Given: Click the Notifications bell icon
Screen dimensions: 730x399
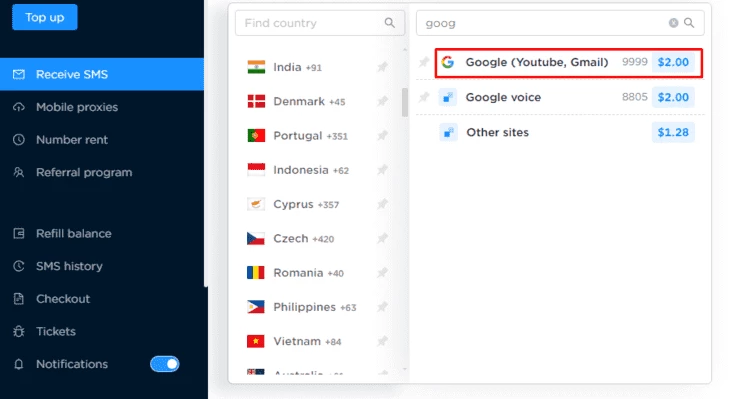Looking at the screenshot, I should (19, 364).
